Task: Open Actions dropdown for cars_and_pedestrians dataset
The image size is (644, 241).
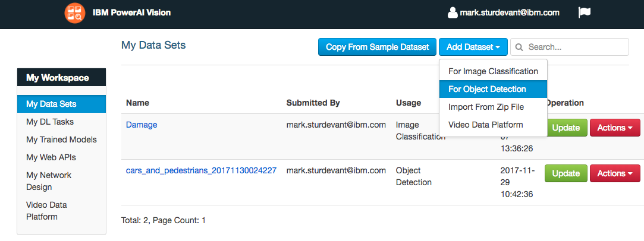Action: click(x=614, y=173)
